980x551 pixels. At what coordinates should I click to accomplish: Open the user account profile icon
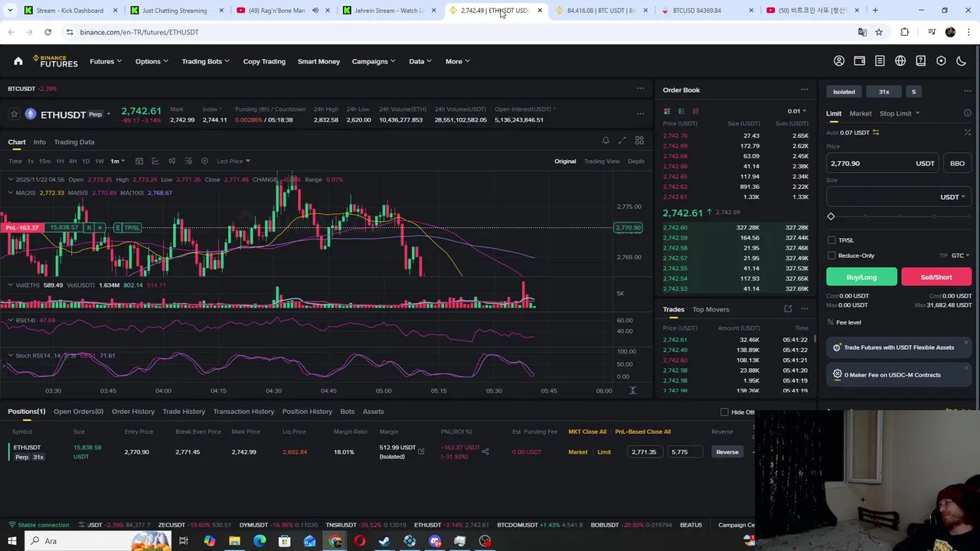coord(839,61)
